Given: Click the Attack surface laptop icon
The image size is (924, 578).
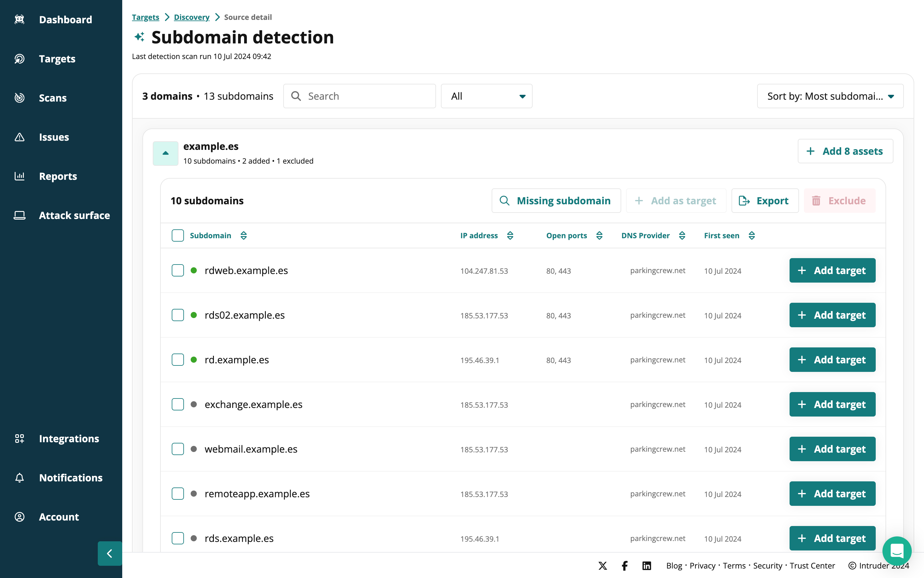Looking at the screenshot, I should pyautogui.click(x=20, y=215).
